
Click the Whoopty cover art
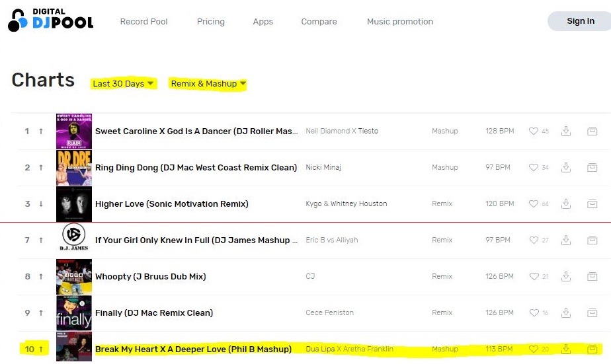tap(74, 276)
